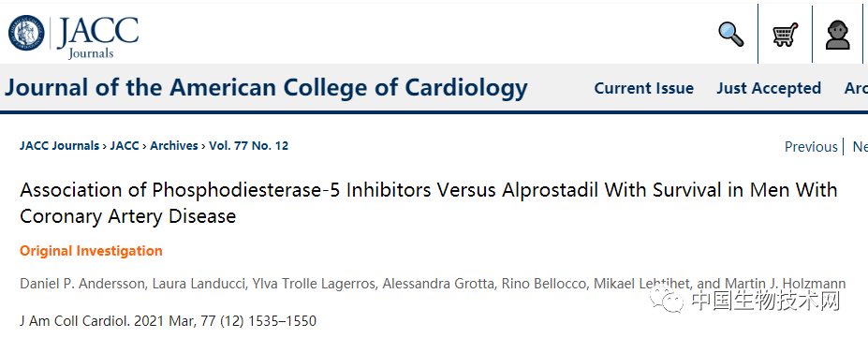Open the Archives breadcrumb link
The height and width of the screenshot is (338, 868).
point(174,146)
